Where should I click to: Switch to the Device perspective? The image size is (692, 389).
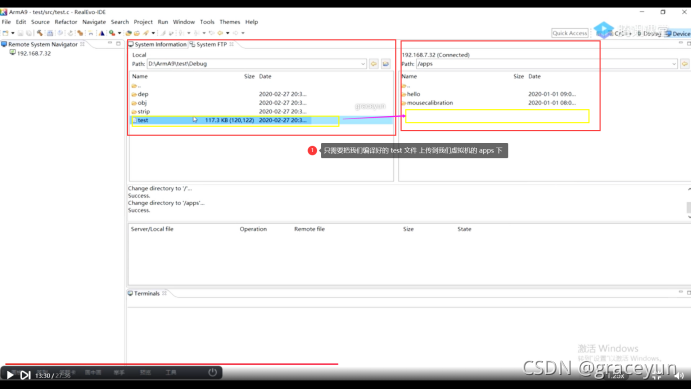pos(678,34)
